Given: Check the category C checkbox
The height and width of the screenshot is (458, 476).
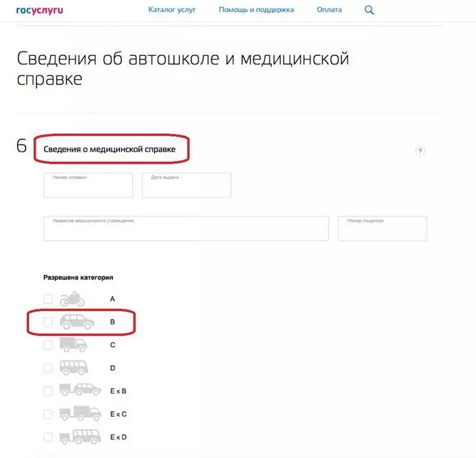Looking at the screenshot, I should point(48,345).
